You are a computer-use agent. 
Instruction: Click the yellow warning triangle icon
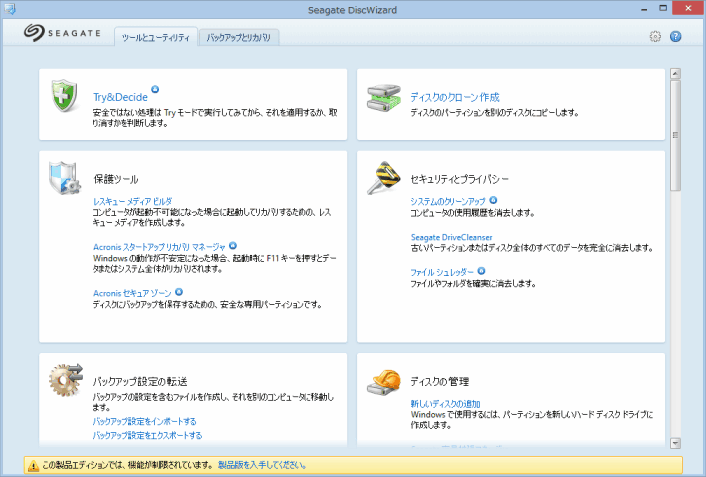pyautogui.click(x=33, y=466)
